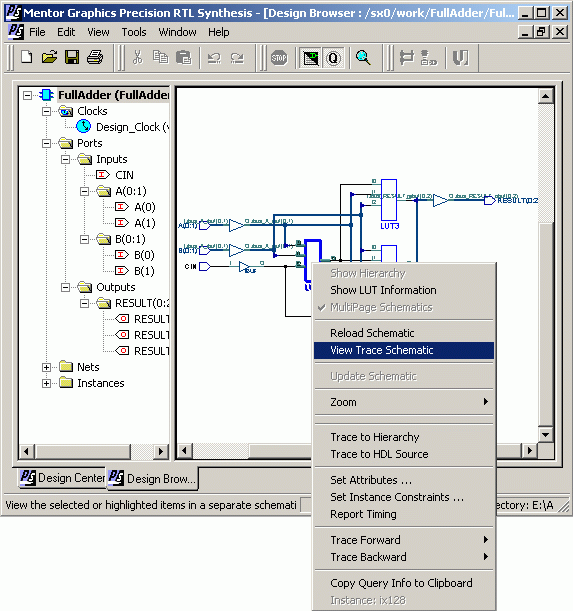Choose Trace to HDL Source

(x=404, y=454)
